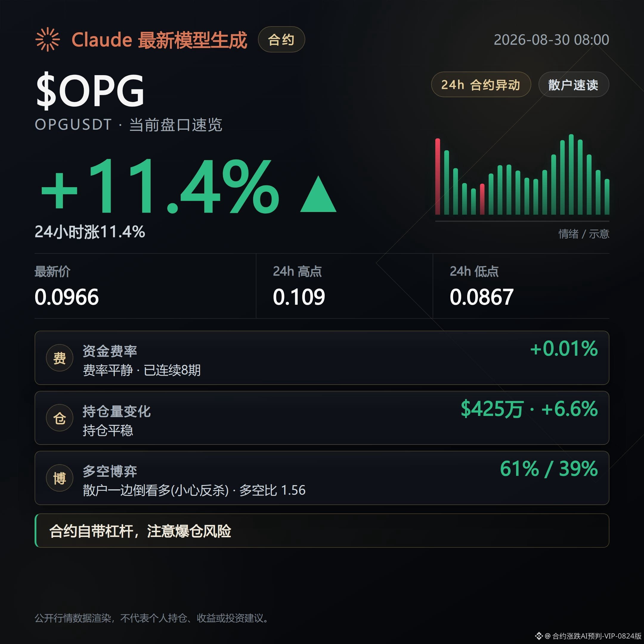Open the 24h 合约异动 pill

[x=481, y=85]
